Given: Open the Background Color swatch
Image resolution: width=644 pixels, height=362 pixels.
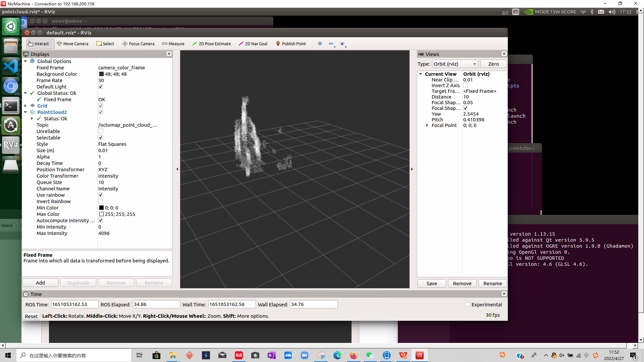Looking at the screenshot, I should click(101, 74).
